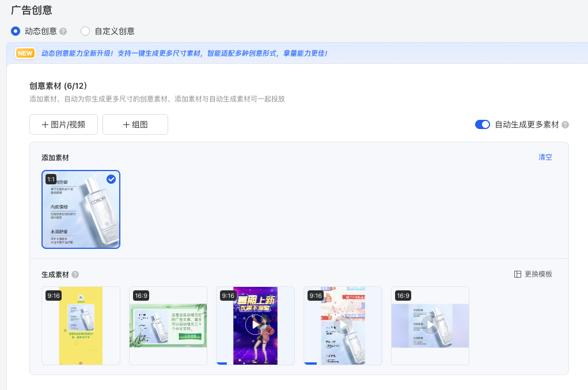The height and width of the screenshot is (390, 588).
Task: Play the 16:9 blue product video
Action: click(x=430, y=325)
